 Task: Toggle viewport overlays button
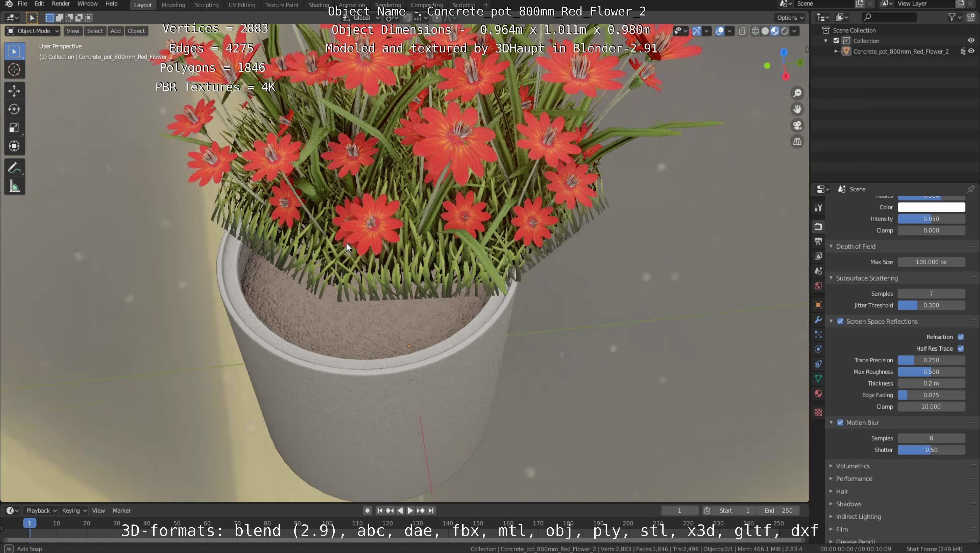click(x=720, y=31)
